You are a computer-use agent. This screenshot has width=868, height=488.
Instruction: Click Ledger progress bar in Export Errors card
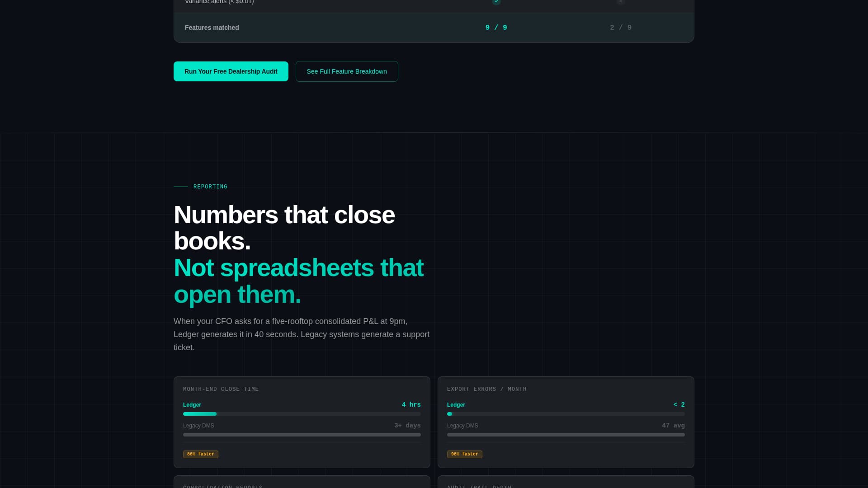pos(566,414)
